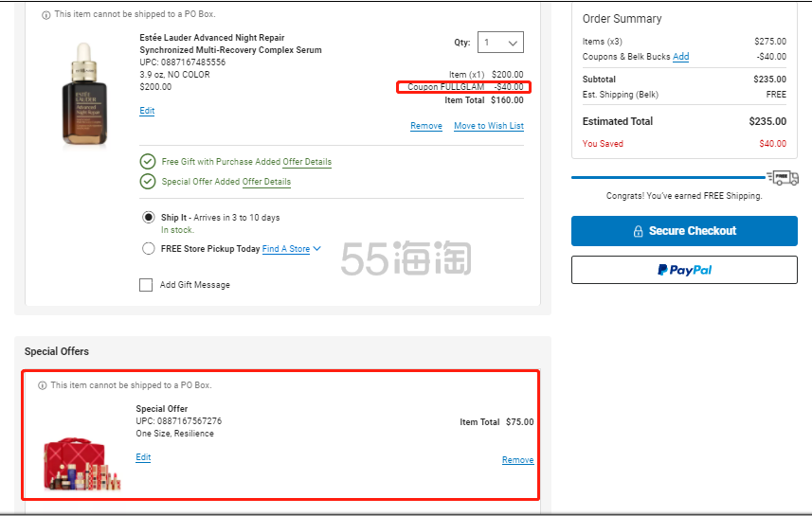812x516 pixels.
Task: Click the lock icon on Secure Checkout
Action: 638,231
